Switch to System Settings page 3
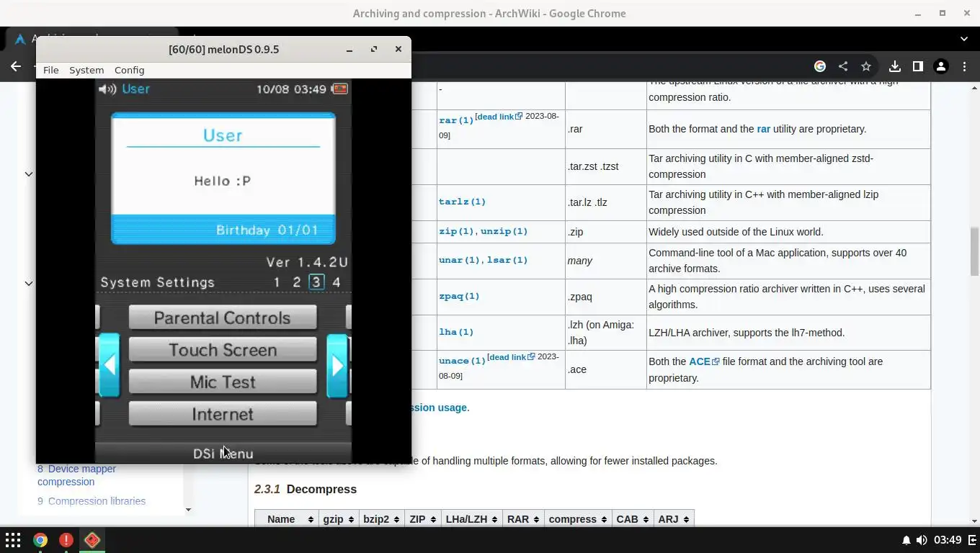This screenshot has width=980, height=553. coord(316,282)
